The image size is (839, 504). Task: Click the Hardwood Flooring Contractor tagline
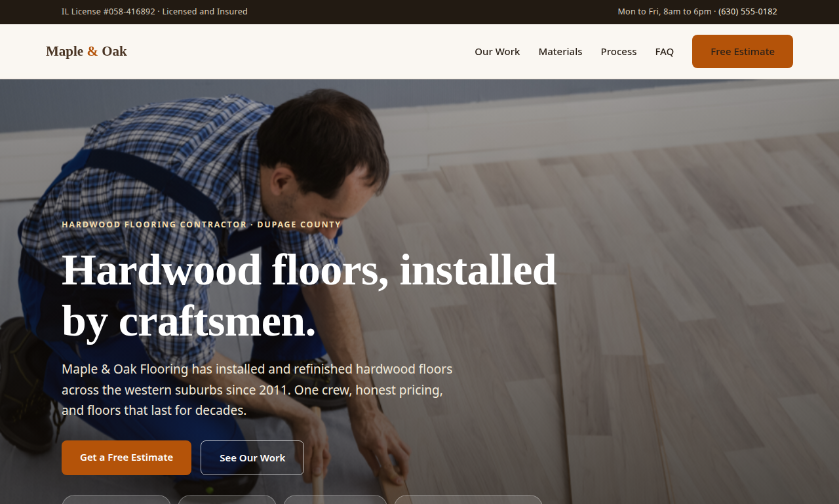201,224
